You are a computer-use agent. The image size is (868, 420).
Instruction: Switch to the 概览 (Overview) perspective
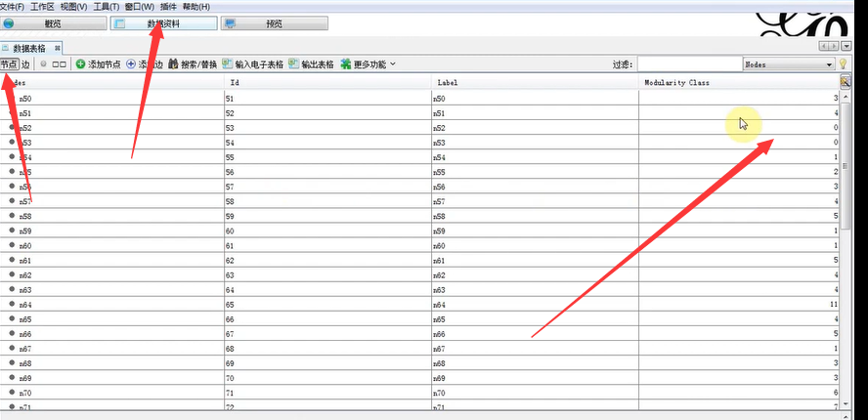click(53, 23)
